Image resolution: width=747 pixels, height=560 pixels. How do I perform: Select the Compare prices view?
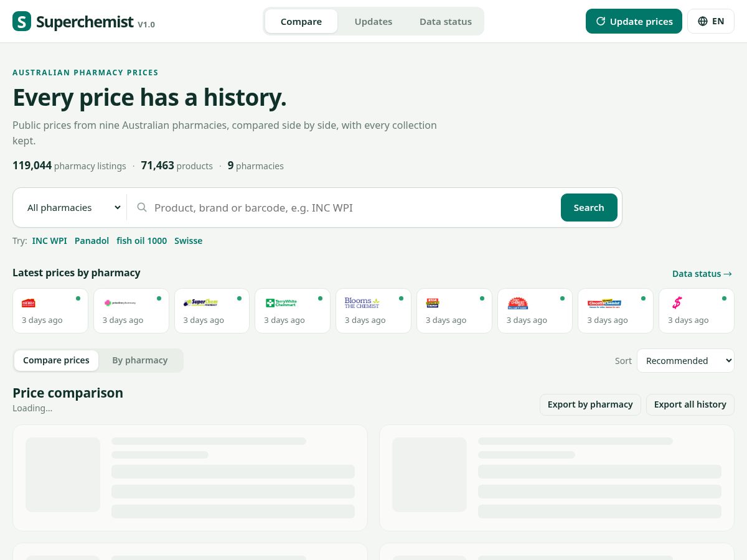[56, 360]
